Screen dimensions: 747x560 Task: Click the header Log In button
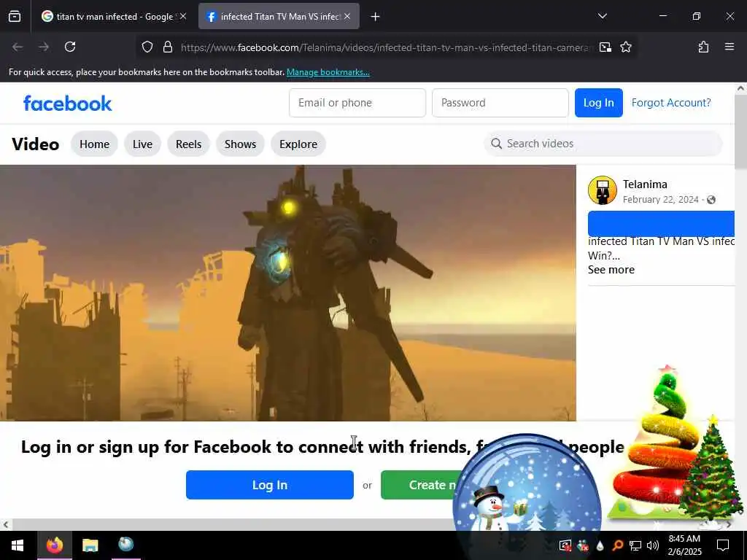point(598,102)
